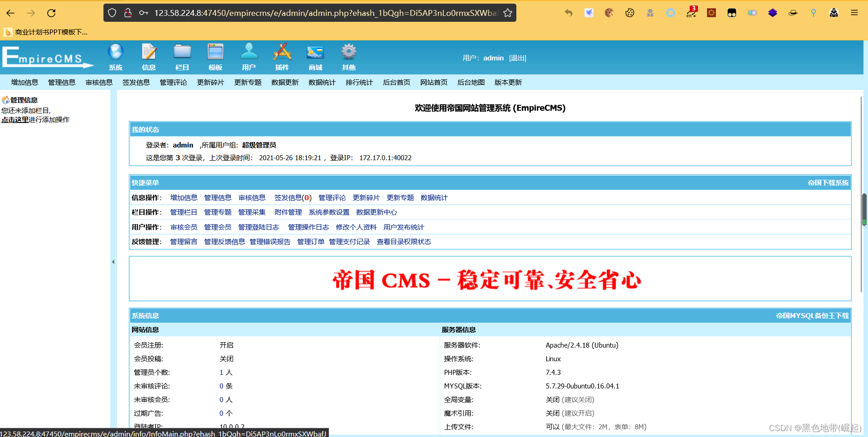Open the 用户 (User) management icon
Screen dimensions: 868x437
tap(249, 54)
